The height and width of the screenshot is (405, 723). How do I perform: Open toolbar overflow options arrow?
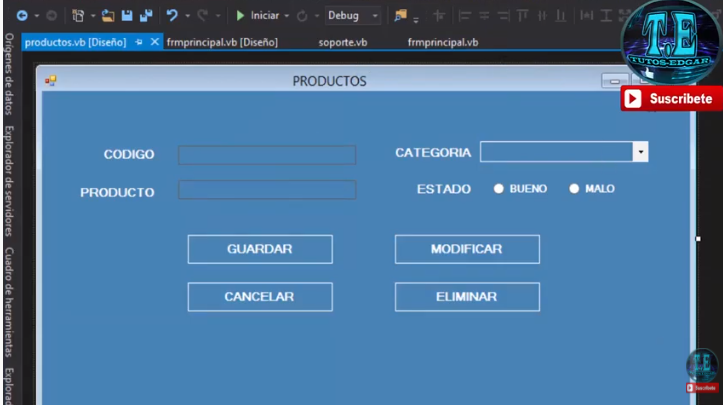[x=415, y=19]
